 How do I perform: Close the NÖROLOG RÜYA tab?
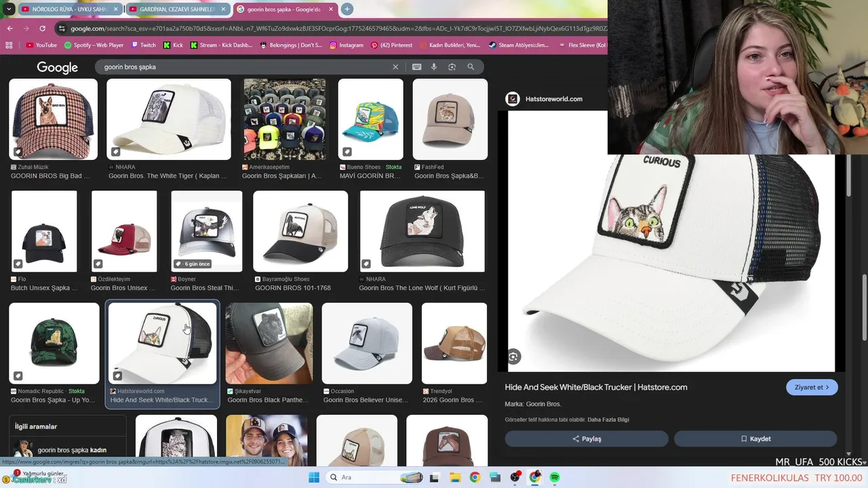(115, 9)
